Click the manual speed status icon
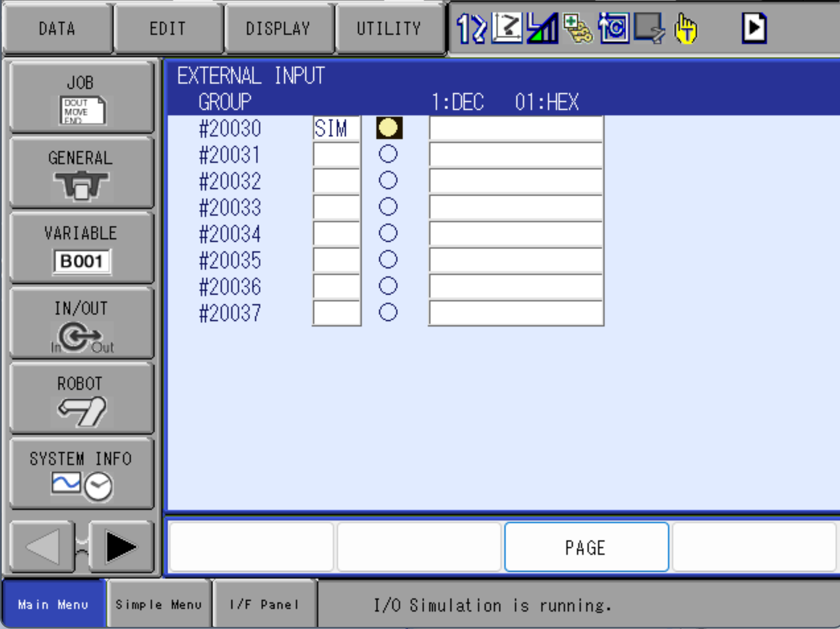The height and width of the screenshot is (629, 840). coord(542,28)
